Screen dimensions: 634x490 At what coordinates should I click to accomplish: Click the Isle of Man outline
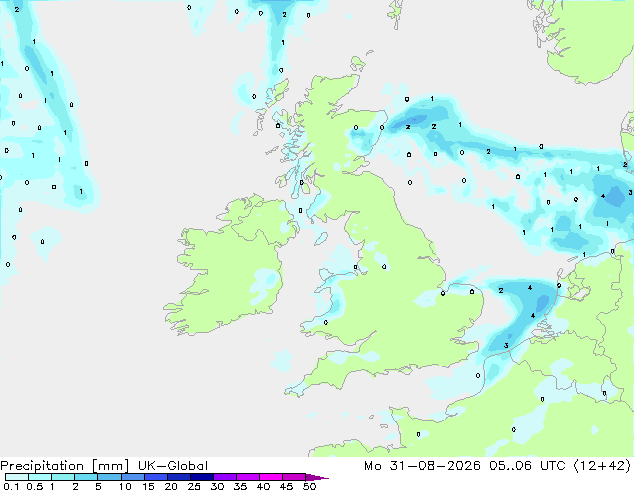[321, 239]
